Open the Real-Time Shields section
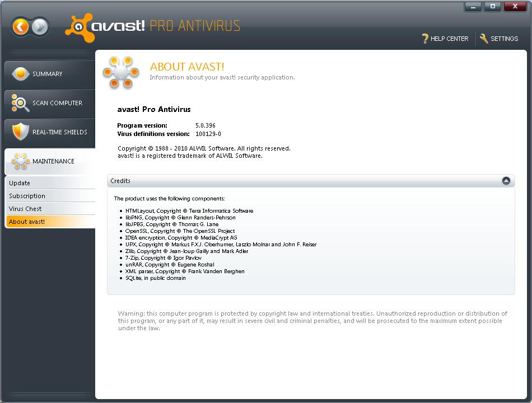Viewport: 532px width, 403px height. click(50, 132)
